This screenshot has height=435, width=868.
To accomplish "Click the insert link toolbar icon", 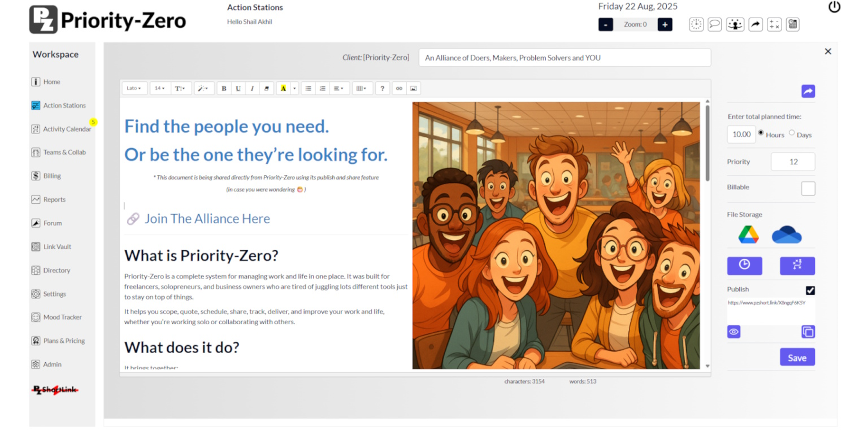I will [399, 89].
